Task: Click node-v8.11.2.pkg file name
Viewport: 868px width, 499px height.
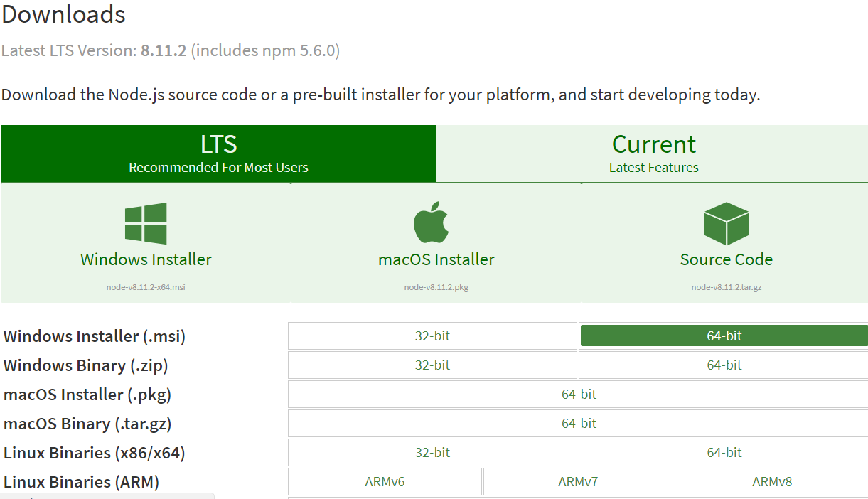Action: [x=436, y=287]
